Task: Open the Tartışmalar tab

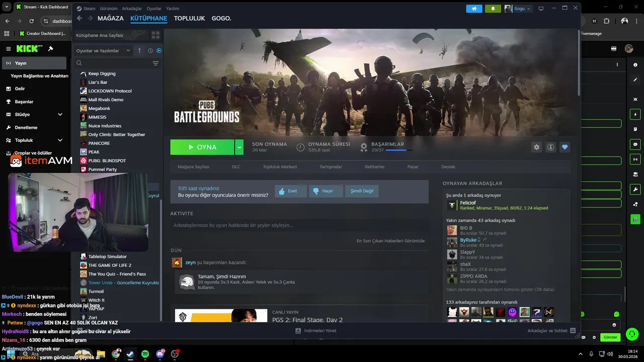Action: coord(331,166)
